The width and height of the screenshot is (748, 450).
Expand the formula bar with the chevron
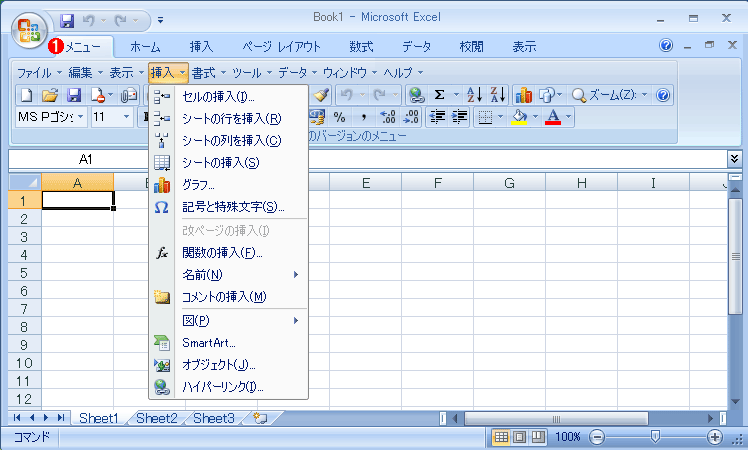735,158
